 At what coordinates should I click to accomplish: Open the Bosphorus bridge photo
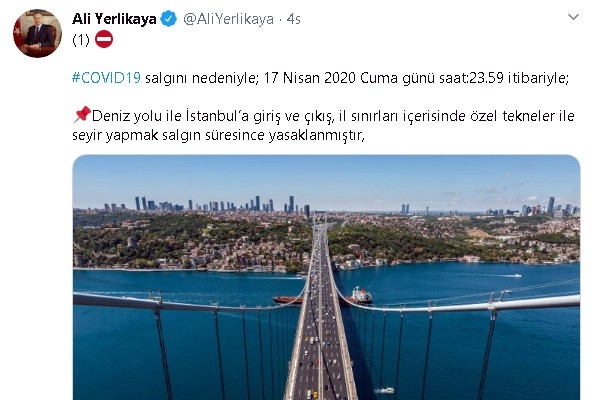[326, 277]
